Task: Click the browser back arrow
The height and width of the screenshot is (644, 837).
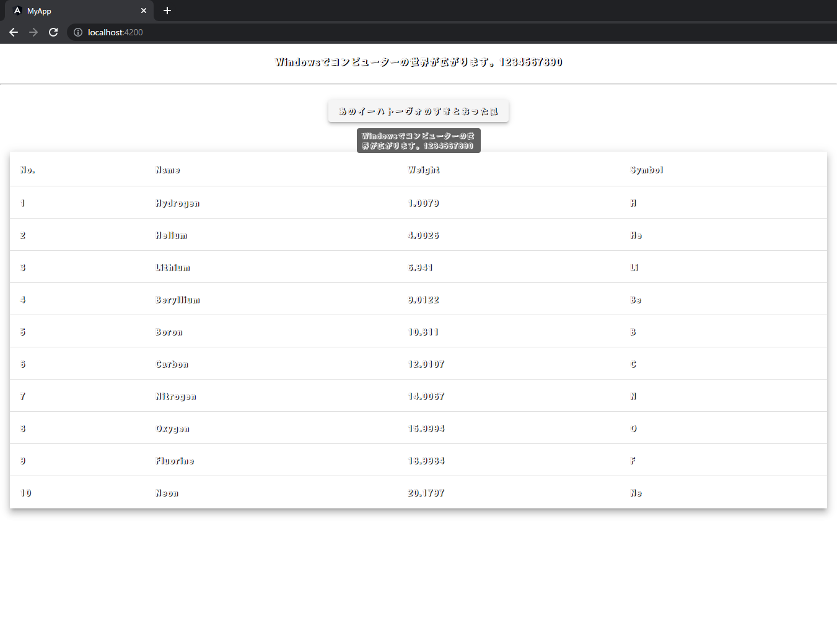Action: tap(14, 32)
